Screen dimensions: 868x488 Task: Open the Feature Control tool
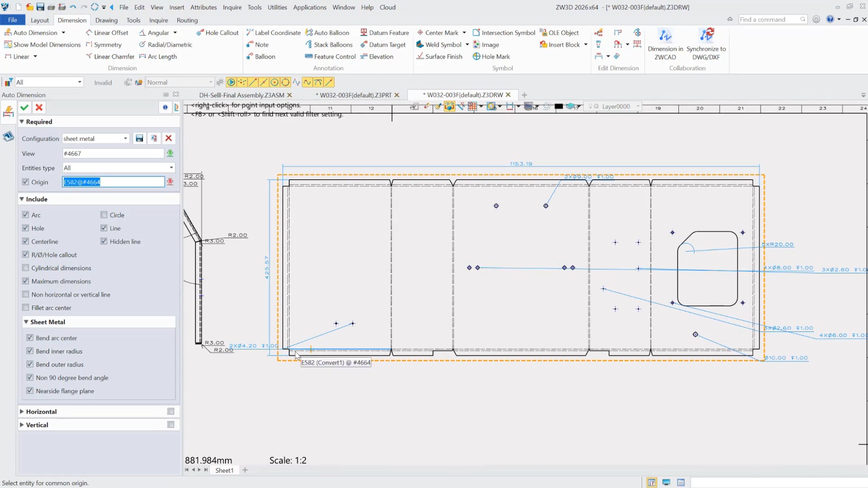point(330,56)
